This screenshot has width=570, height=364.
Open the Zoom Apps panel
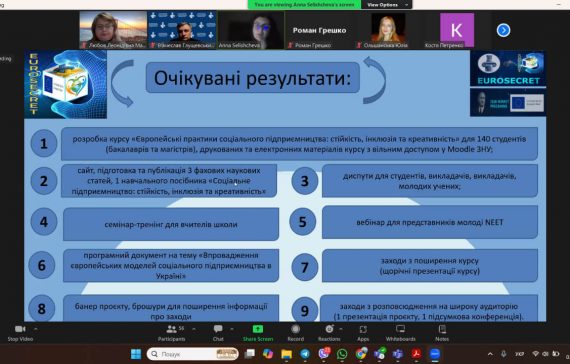(x=363, y=333)
